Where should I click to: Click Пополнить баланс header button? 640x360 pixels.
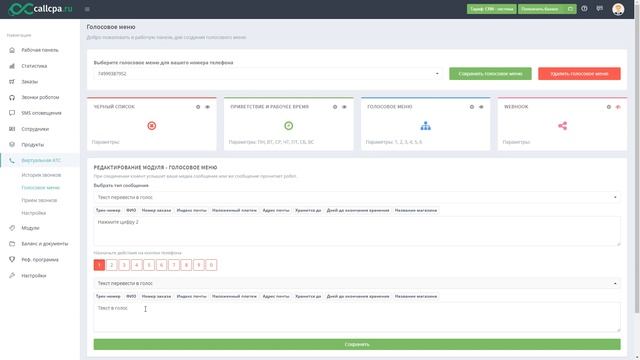pos(547,9)
